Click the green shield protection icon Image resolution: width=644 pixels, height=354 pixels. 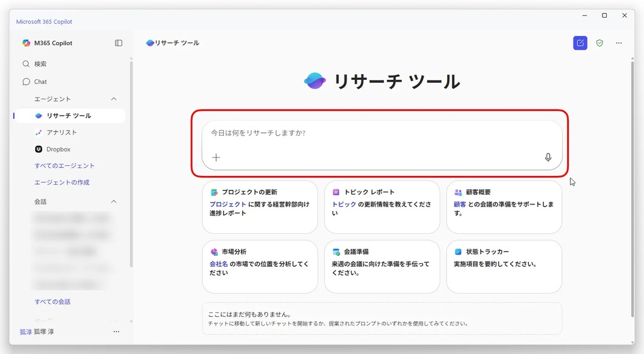point(599,43)
